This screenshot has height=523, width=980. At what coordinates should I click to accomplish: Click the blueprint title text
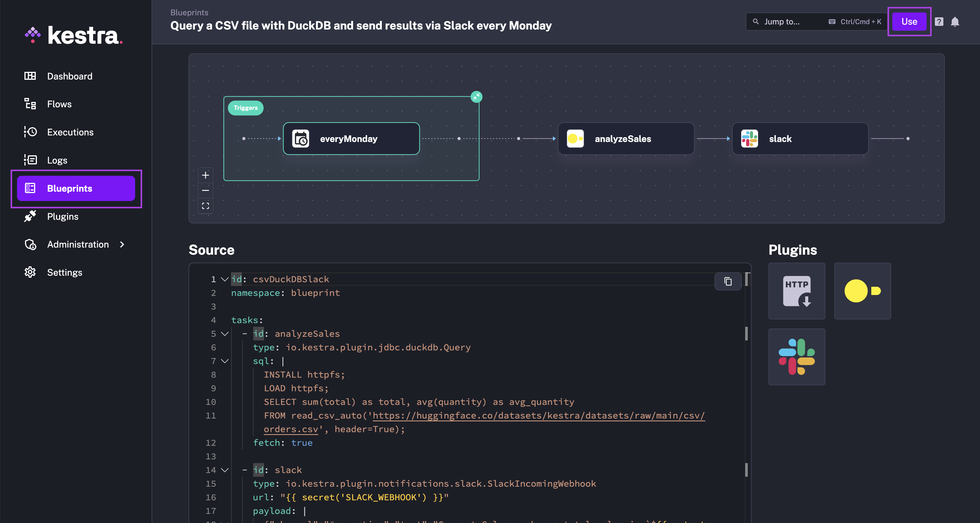pos(361,26)
